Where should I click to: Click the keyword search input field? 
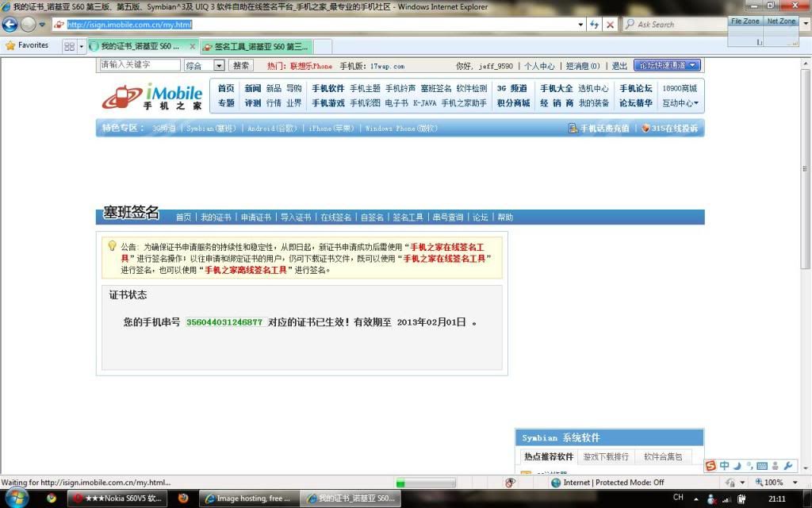pyautogui.click(x=140, y=65)
